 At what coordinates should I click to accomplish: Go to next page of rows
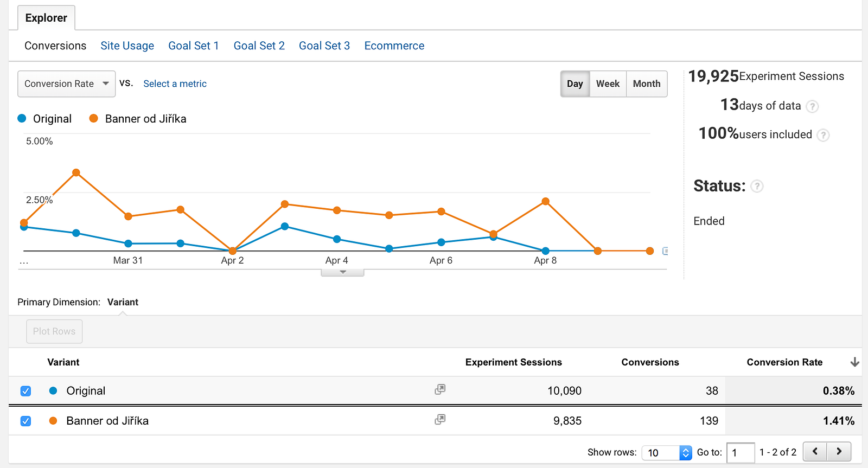click(839, 452)
